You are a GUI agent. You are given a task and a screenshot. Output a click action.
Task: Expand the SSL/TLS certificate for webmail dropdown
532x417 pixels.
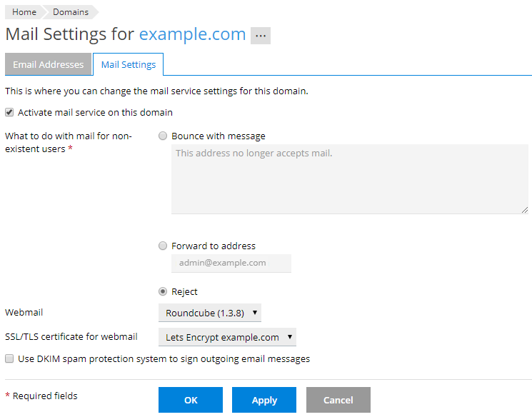[x=227, y=337]
